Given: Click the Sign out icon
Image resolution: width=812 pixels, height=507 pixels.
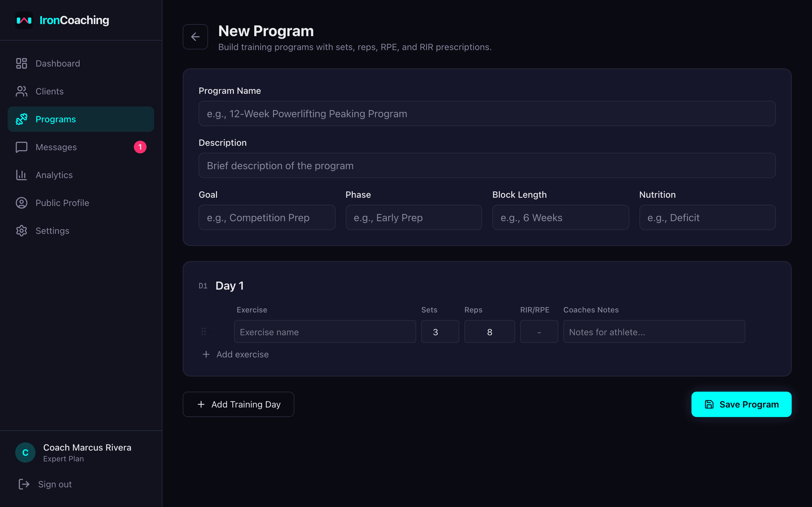Looking at the screenshot, I should click(24, 484).
